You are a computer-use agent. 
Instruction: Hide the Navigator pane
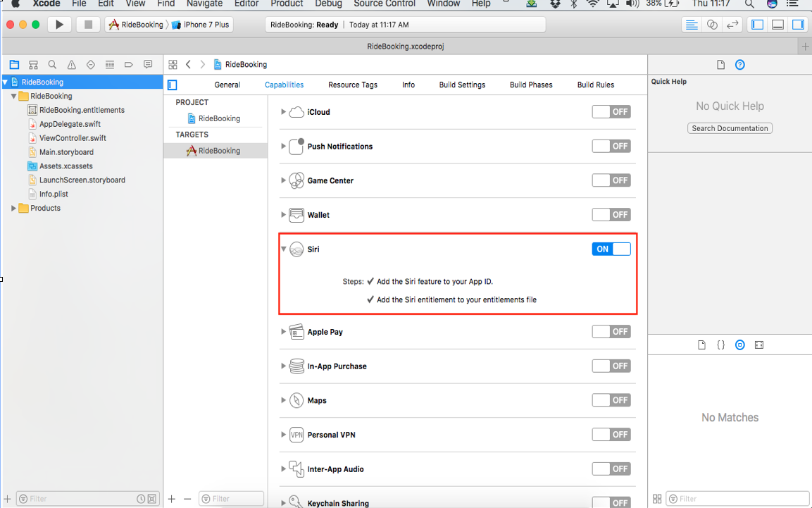758,25
